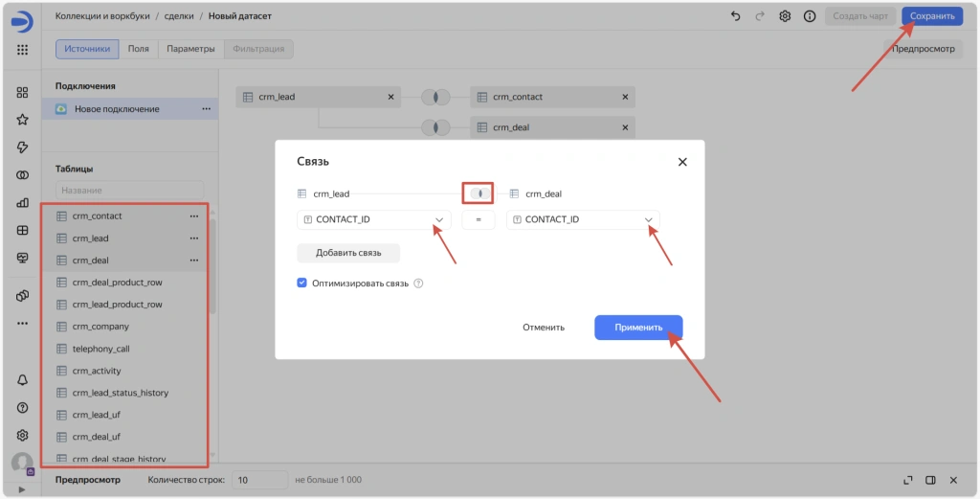Expand right CONTACT_ID field dropdown

[x=648, y=220]
